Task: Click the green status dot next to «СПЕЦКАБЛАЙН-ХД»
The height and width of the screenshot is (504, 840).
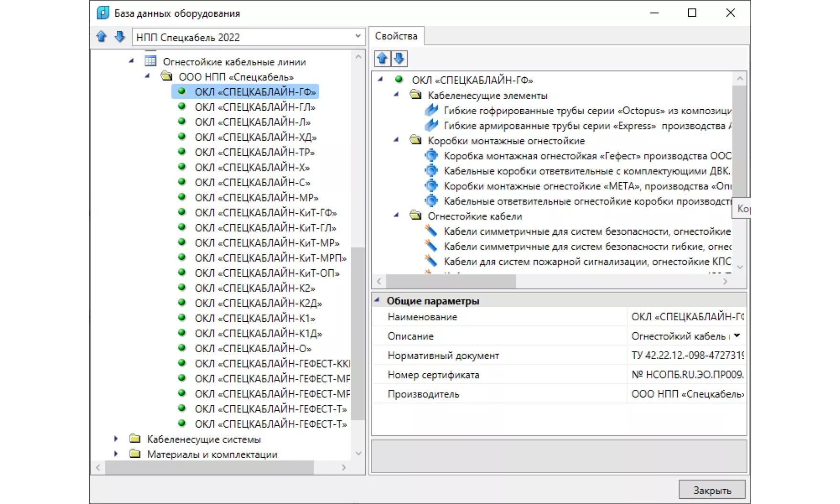Action: (183, 137)
